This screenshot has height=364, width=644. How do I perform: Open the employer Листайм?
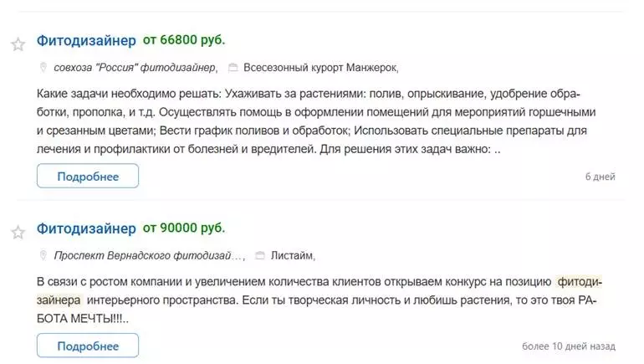[x=294, y=255]
